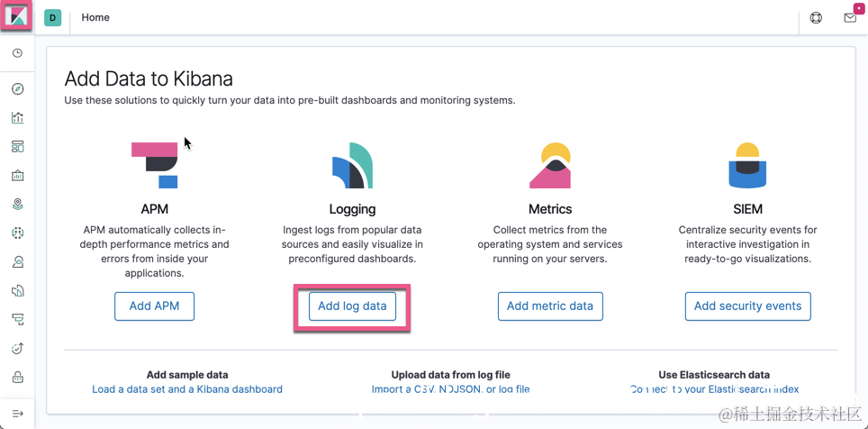The image size is (868, 429).
Task: Open the newsfeed mail icon
Action: coord(850,18)
